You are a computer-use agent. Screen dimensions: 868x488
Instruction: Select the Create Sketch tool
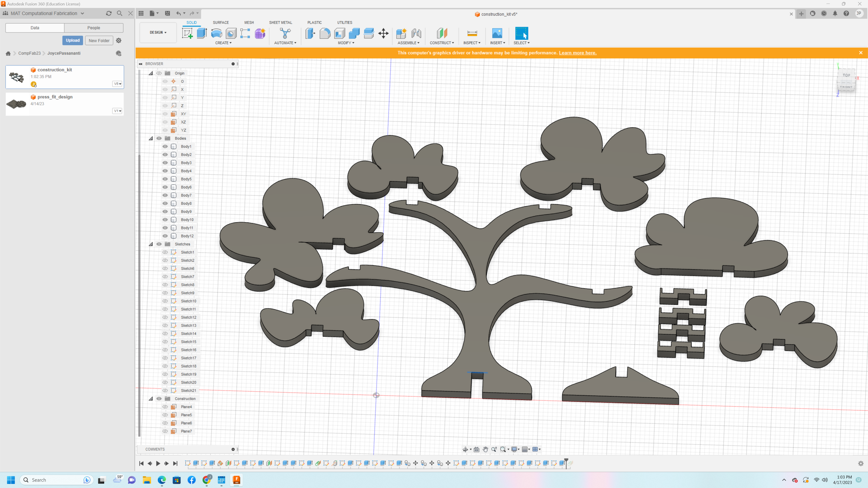coord(187,33)
